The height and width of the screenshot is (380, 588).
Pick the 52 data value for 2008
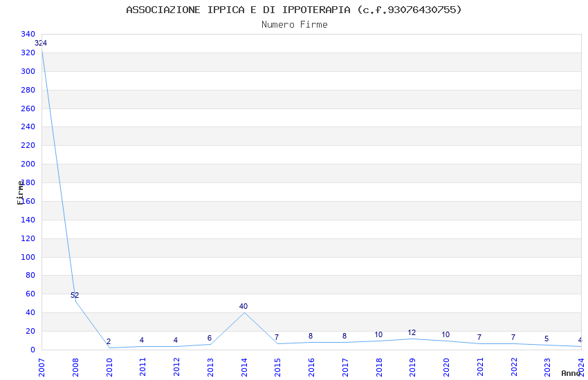75,295
